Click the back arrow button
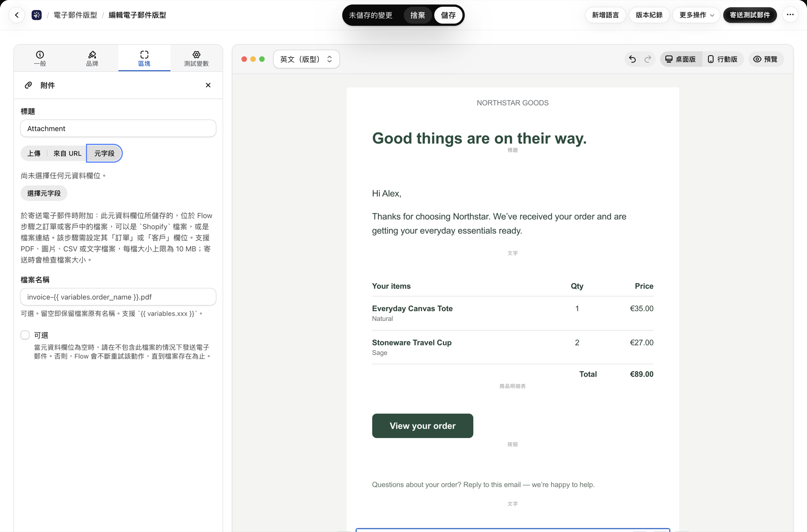This screenshot has width=807, height=532. pos(17,15)
